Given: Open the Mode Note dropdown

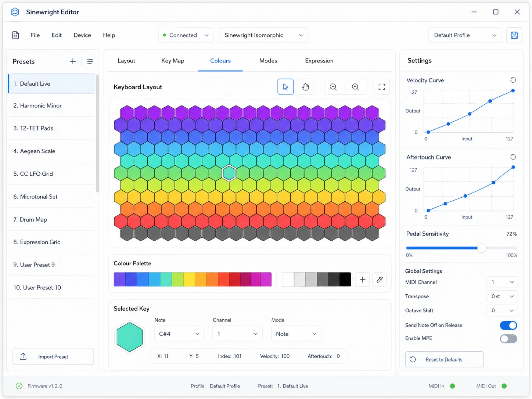Looking at the screenshot, I should (296, 334).
